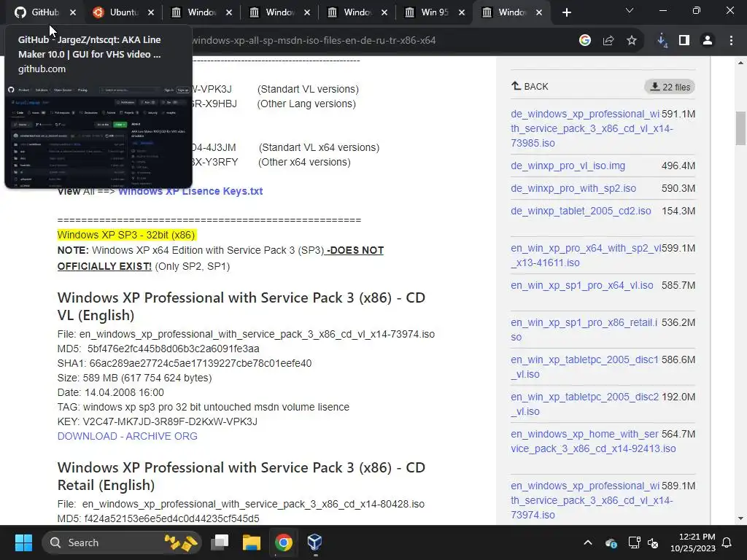The height and width of the screenshot is (560, 747).
Task: Open Task View on the taskbar
Action: coord(220,542)
